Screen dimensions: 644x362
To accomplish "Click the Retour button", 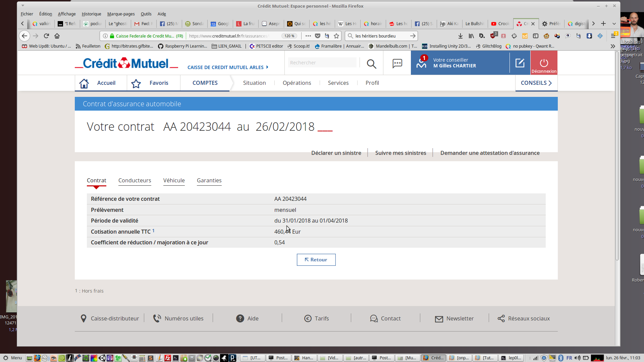I will click(x=316, y=260).
